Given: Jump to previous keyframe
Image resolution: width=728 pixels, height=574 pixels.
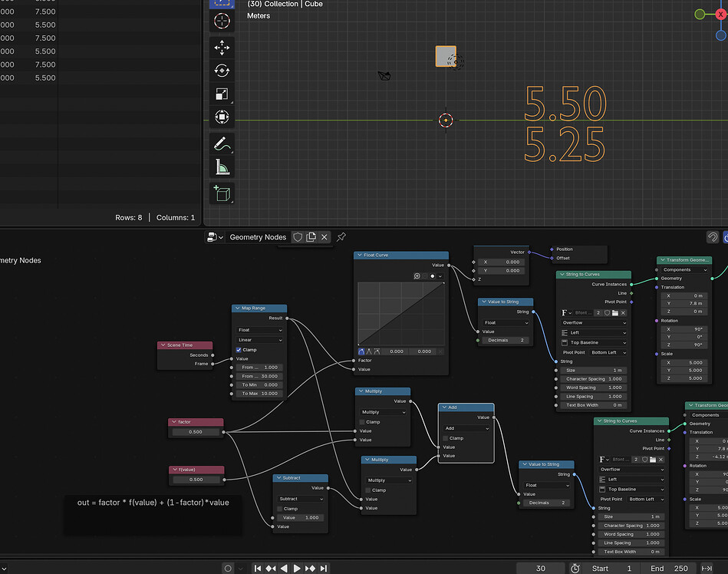Looking at the screenshot, I should coord(271,569).
